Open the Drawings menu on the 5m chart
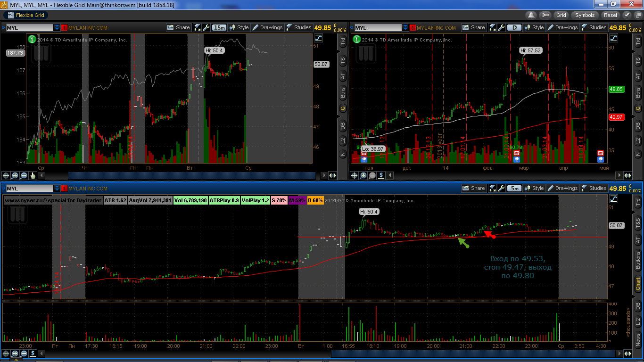644x362 pixels. point(562,188)
